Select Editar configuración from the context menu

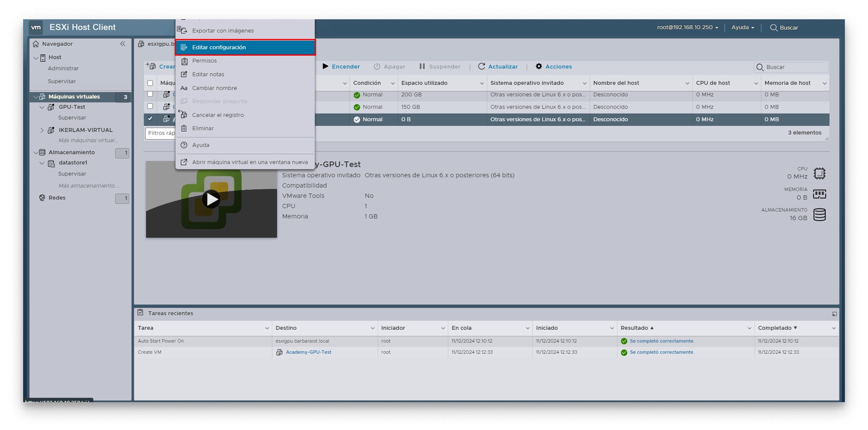coord(218,47)
